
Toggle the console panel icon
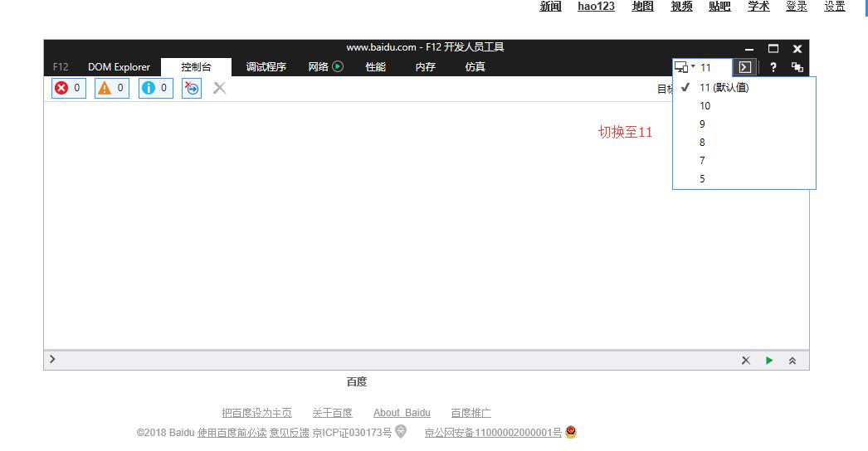point(745,67)
